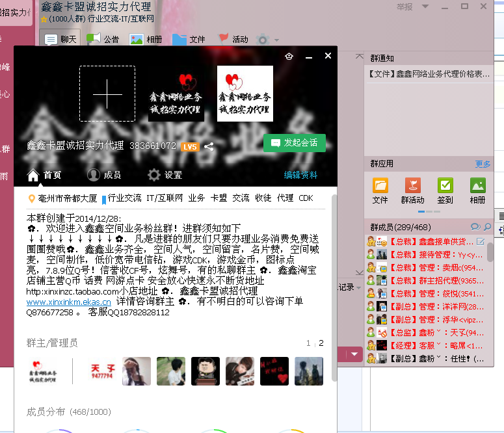504x433 pixels.
Task: Switch to the 首页 home tab
Action: coord(44,175)
